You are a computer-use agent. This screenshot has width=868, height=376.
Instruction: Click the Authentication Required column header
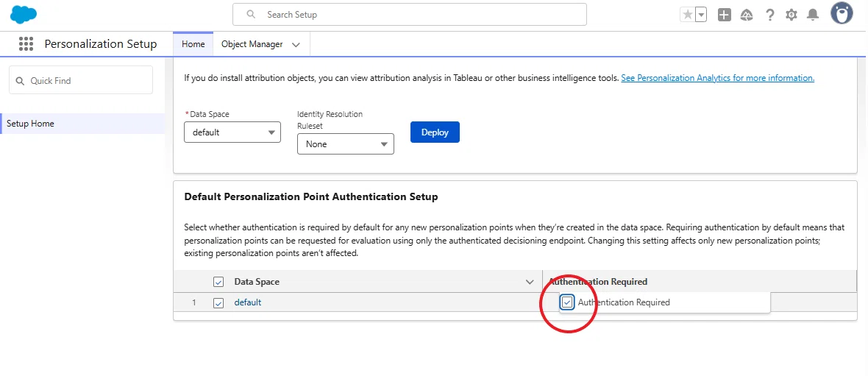598,282
